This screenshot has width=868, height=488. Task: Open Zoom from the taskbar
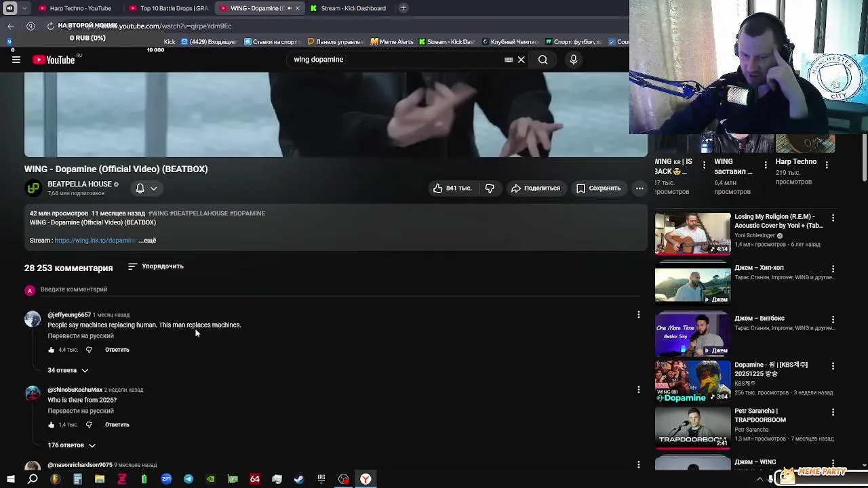[166, 479]
